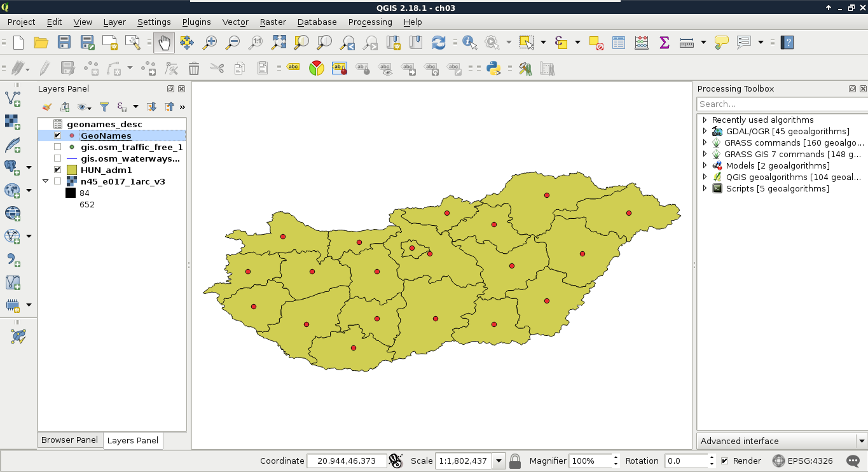Viewport: 868px width, 472px height.
Task: Expand GDAL/OGR algorithms group
Action: [x=705, y=131]
